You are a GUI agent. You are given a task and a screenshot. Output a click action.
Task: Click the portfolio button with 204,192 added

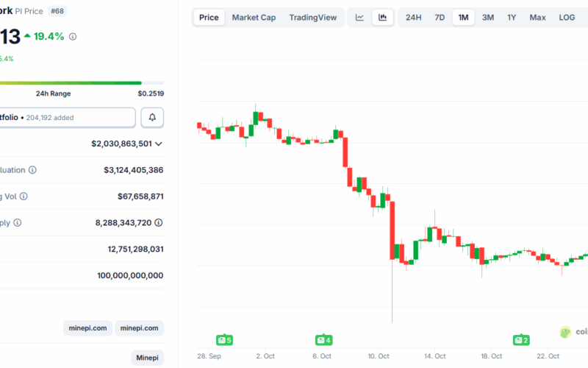pos(68,117)
